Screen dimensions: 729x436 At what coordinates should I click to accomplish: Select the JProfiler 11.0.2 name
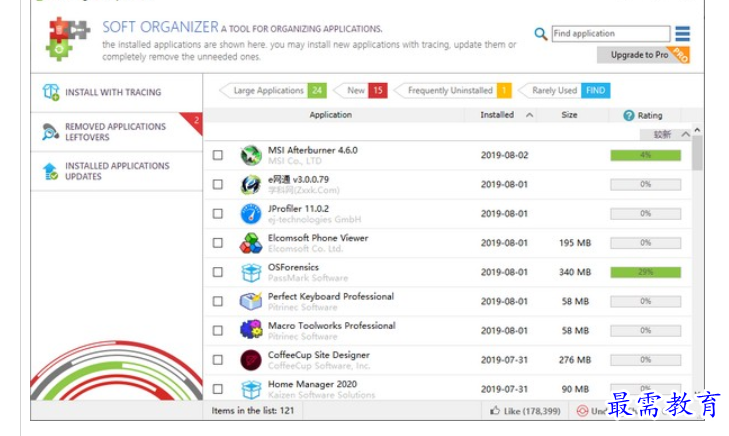click(x=298, y=209)
